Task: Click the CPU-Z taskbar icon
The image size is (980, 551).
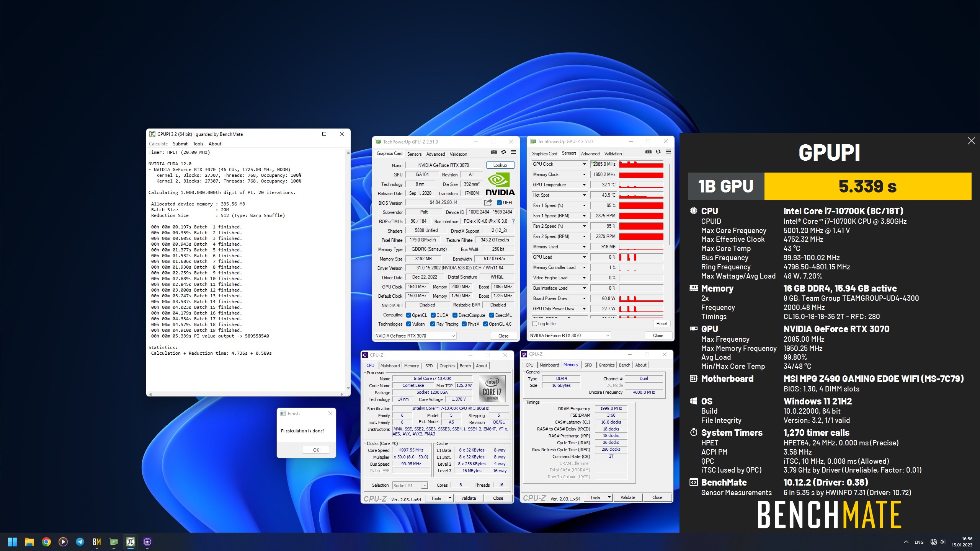Action: [x=147, y=542]
